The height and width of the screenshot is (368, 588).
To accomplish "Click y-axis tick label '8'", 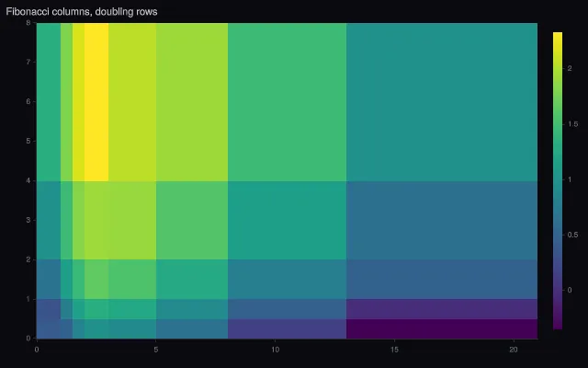I will coord(28,22).
